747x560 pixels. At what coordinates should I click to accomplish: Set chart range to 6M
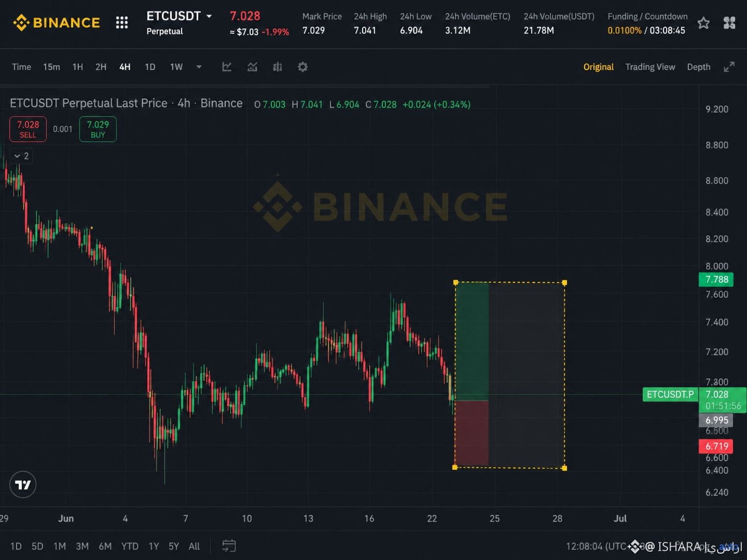(105, 546)
